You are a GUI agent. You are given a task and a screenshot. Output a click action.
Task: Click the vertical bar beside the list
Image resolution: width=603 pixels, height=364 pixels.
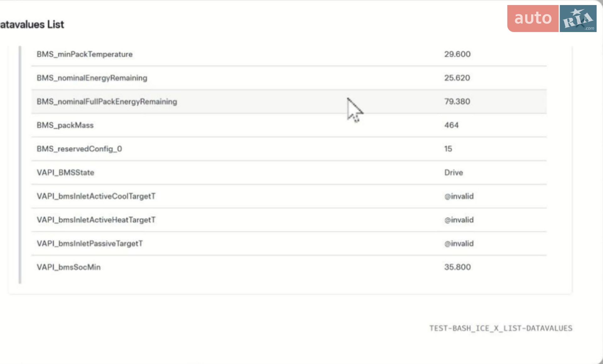coord(20,165)
